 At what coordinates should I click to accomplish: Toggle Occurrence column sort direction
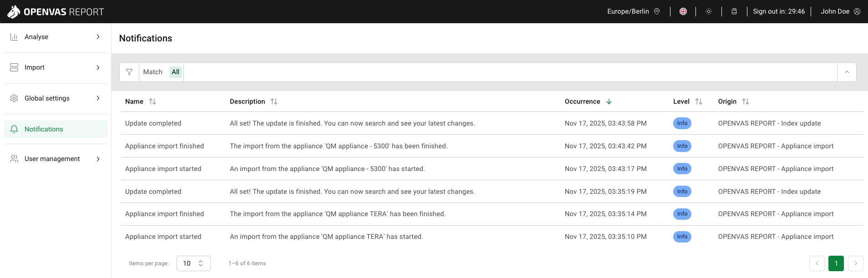click(x=609, y=101)
